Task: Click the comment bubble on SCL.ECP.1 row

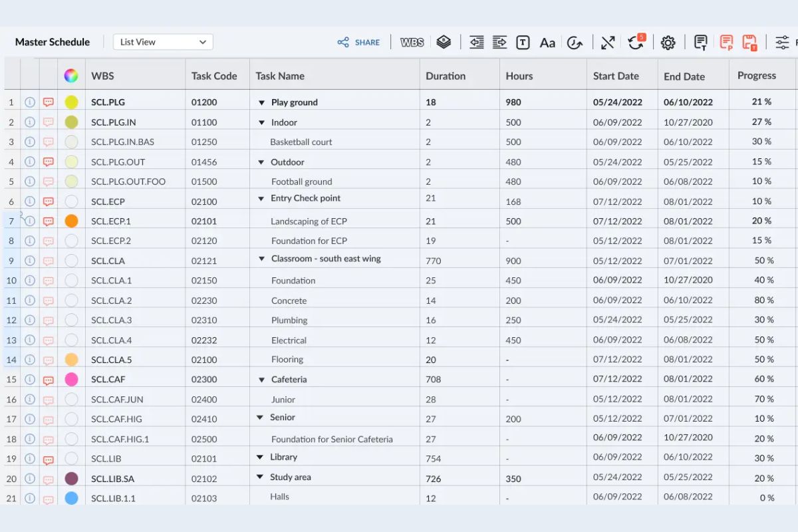Action: pos(47,221)
